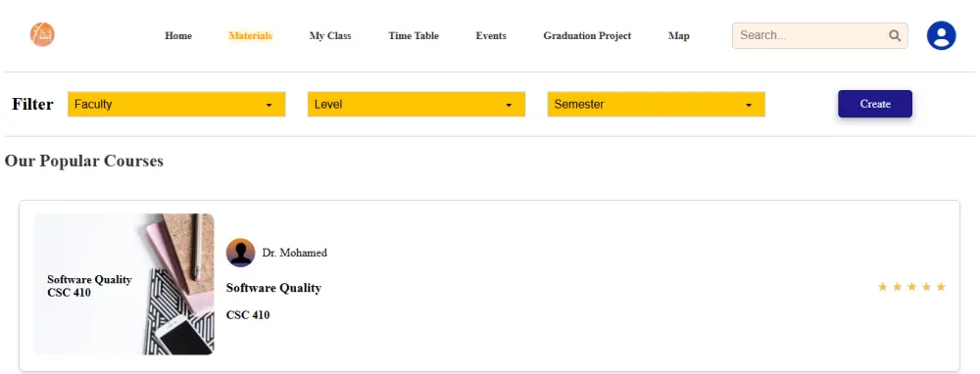Click the Create button

[875, 104]
